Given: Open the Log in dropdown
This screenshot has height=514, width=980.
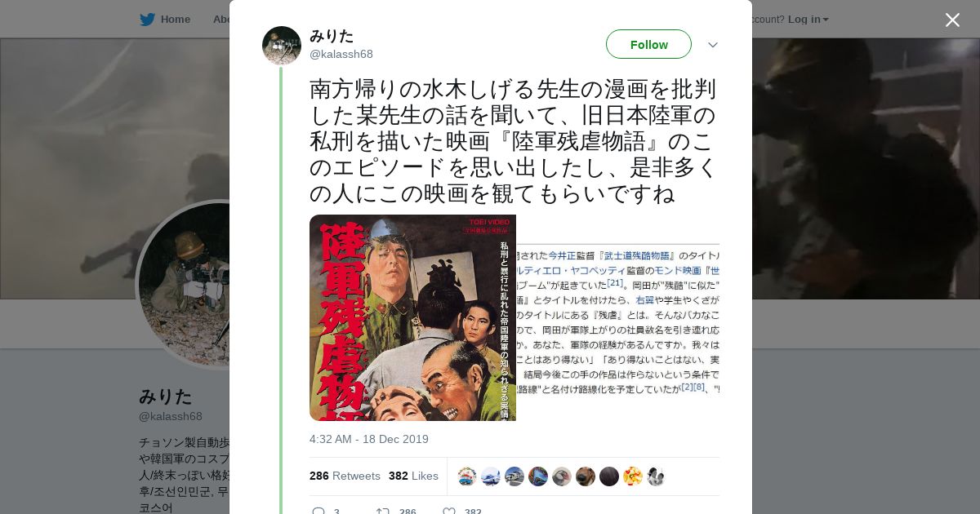Looking at the screenshot, I should [x=808, y=19].
